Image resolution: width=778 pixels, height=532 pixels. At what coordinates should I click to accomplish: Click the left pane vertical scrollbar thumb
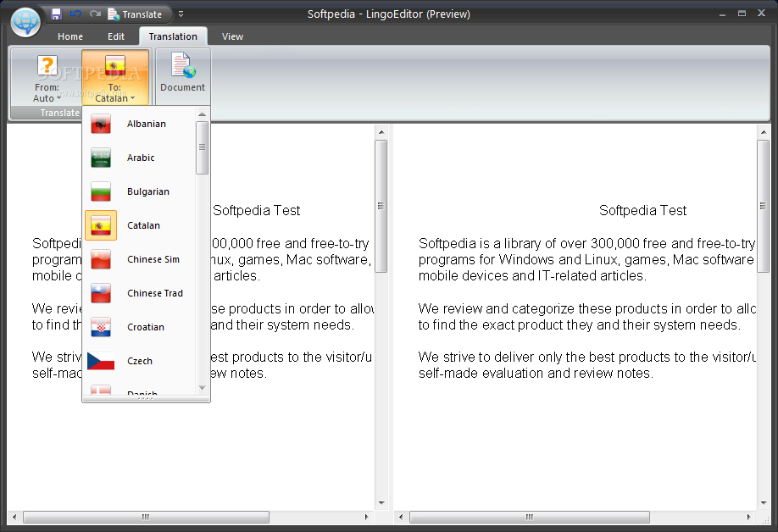[381, 206]
